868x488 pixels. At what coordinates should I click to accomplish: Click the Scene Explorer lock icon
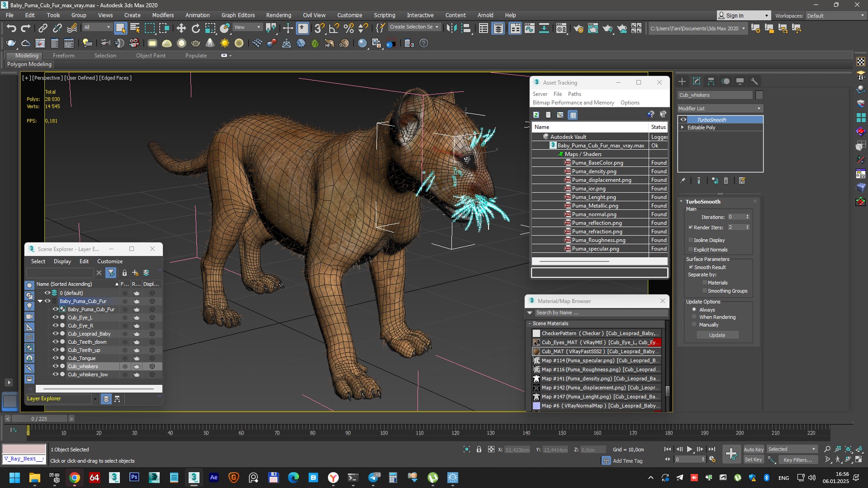click(124, 273)
